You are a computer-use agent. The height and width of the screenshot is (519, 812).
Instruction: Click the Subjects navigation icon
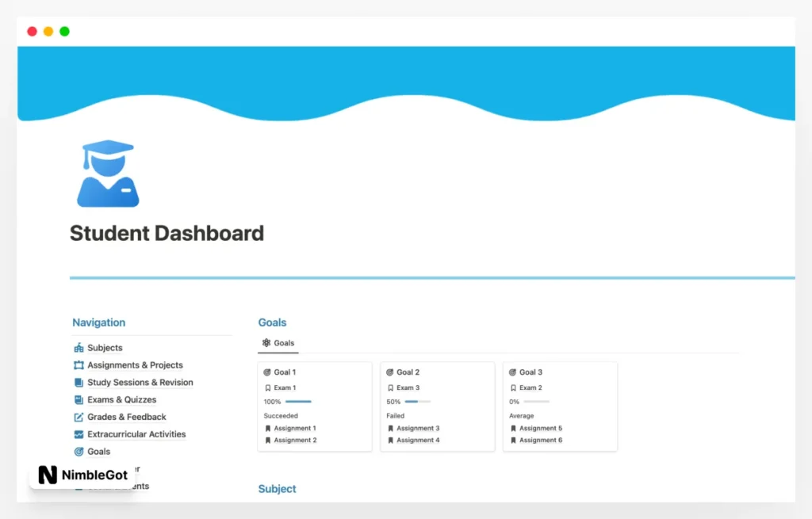pyautogui.click(x=79, y=348)
